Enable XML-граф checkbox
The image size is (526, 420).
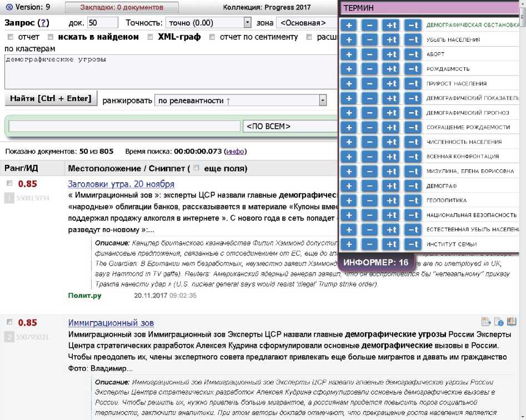pos(150,37)
